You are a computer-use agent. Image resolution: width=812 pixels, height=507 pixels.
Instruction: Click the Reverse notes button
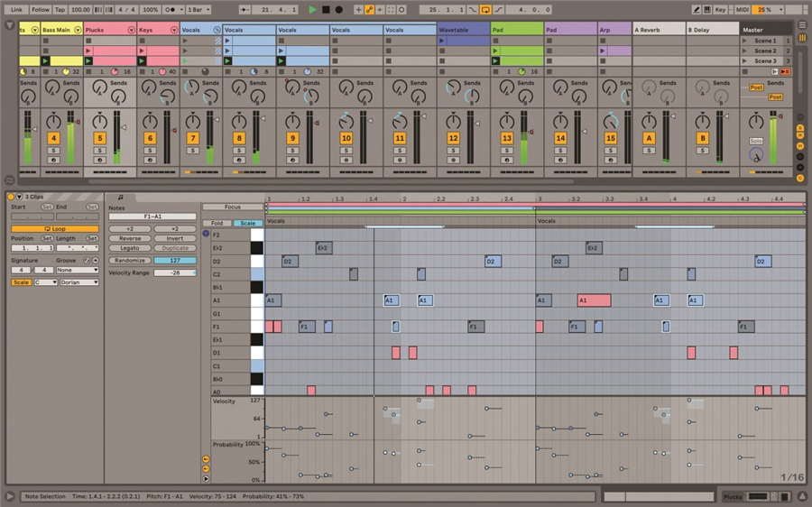[130, 239]
